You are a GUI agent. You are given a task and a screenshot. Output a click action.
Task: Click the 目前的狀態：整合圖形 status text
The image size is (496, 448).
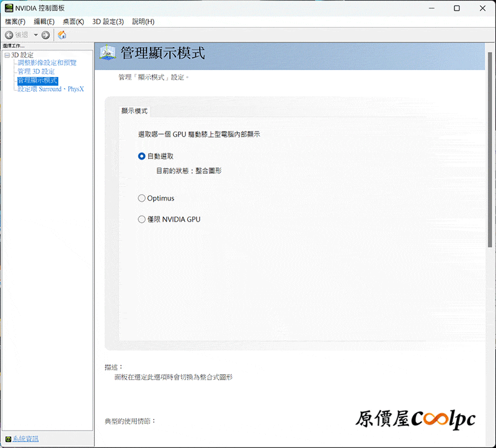(x=189, y=171)
